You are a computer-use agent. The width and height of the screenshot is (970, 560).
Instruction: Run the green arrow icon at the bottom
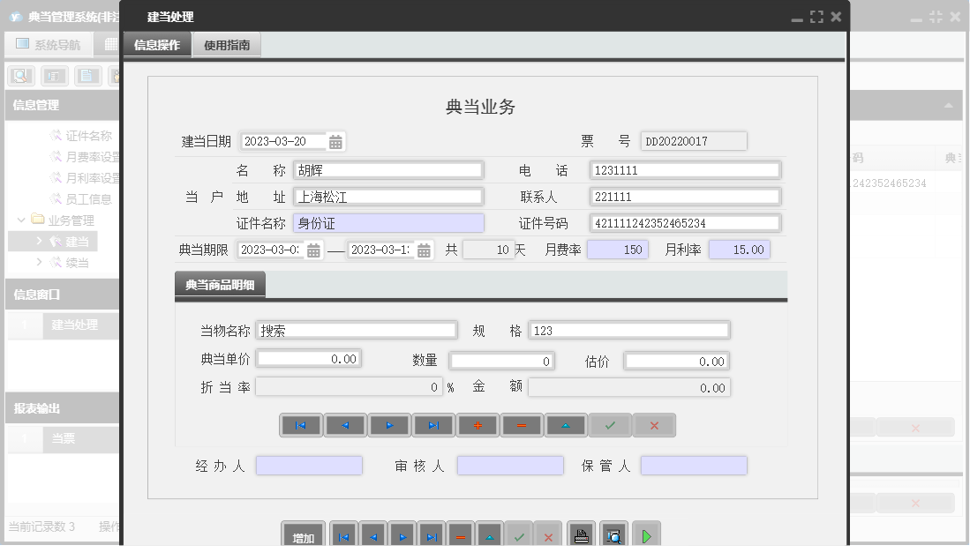click(645, 534)
